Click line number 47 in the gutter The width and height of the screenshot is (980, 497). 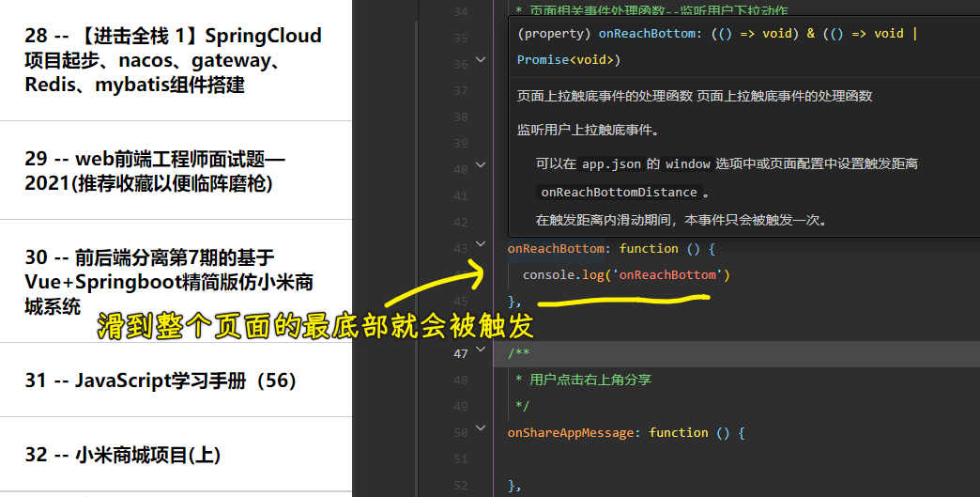click(461, 354)
